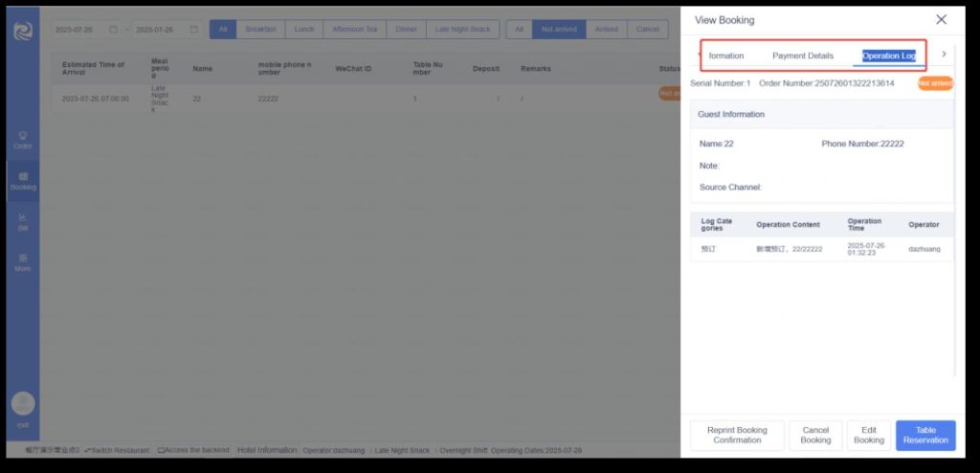Close the View Booking panel

pos(941,20)
